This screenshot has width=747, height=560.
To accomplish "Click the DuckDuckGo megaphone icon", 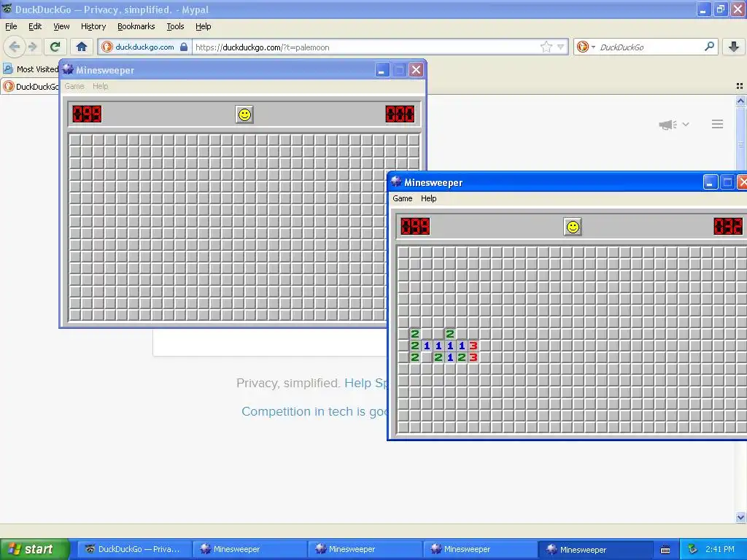I will [x=667, y=124].
